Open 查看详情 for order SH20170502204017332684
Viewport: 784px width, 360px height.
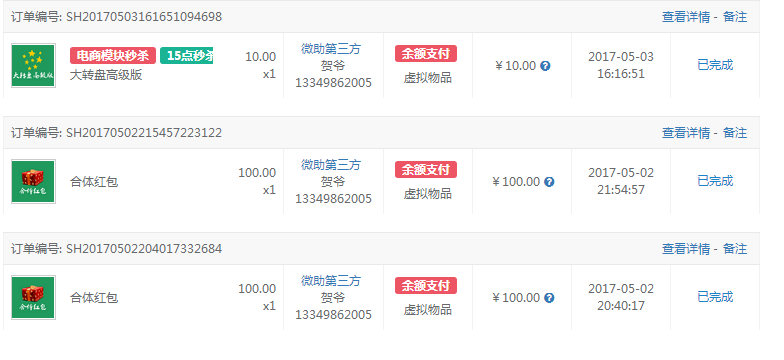pyautogui.click(x=686, y=249)
